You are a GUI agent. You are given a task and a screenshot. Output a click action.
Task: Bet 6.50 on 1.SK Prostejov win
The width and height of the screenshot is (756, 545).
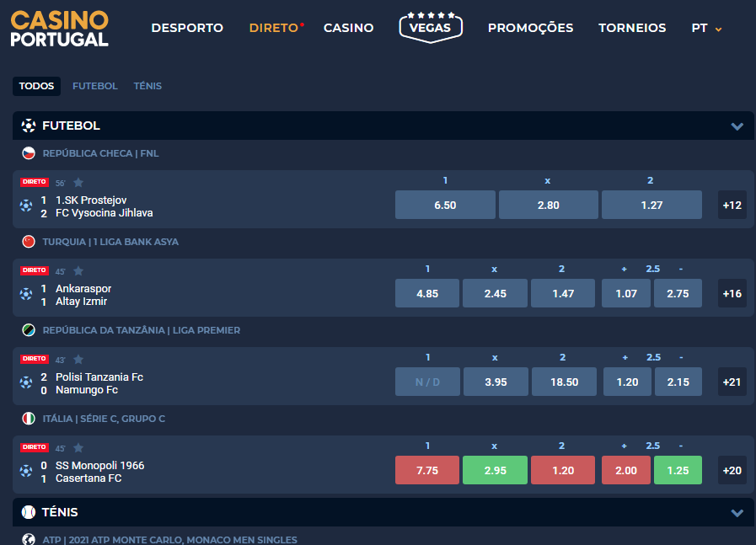pos(445,205)
